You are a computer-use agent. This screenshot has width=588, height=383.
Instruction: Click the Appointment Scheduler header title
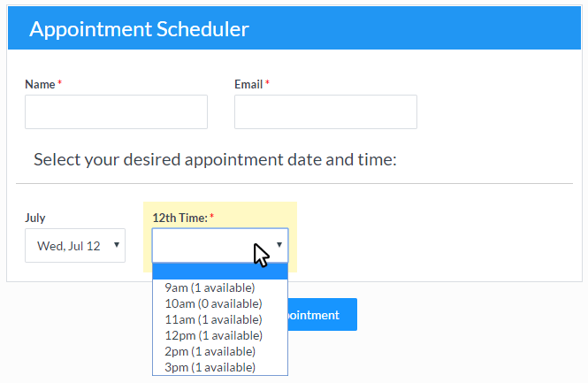tap(139, 29)
